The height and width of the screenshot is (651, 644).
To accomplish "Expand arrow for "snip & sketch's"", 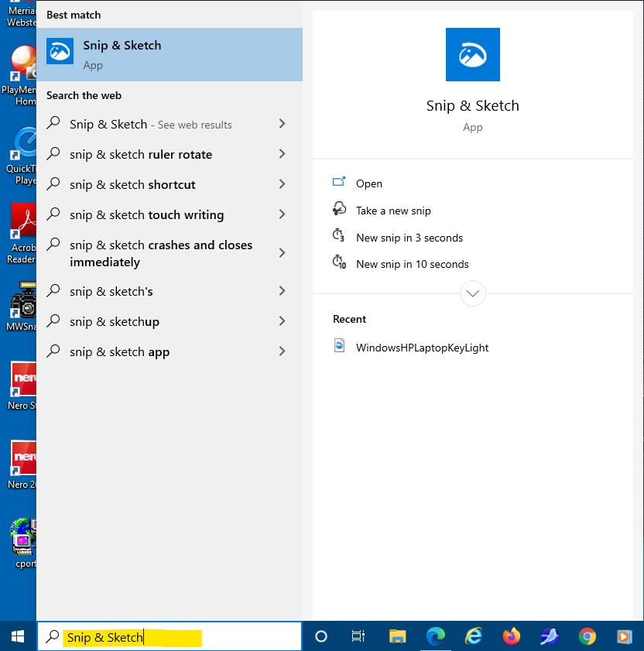I will tap(282, 290).
